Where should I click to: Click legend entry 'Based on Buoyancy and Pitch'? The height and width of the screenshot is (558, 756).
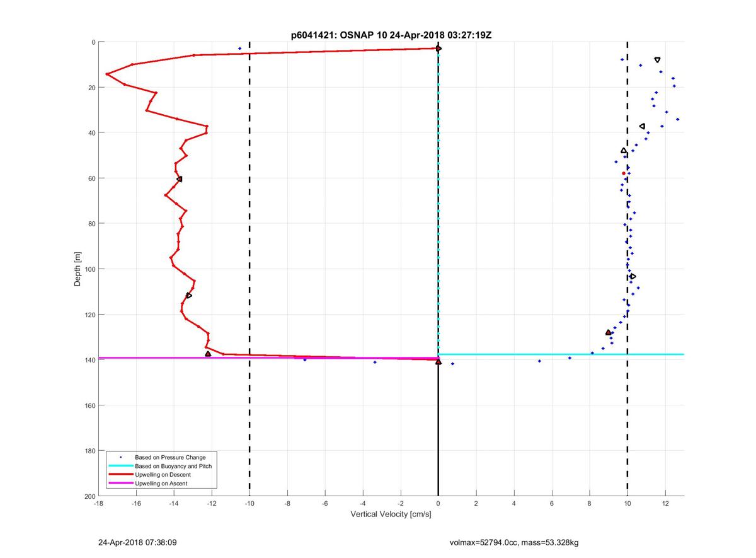tap(173, 466)
